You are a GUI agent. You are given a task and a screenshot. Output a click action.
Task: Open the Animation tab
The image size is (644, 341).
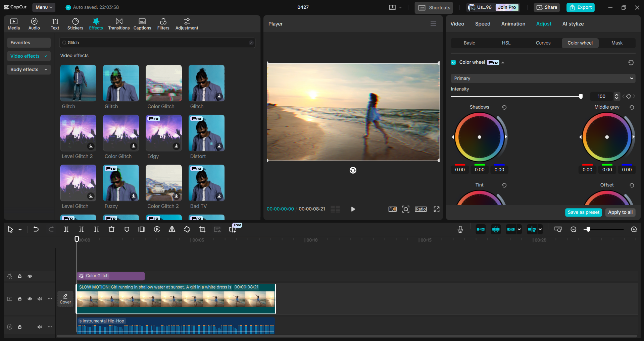point(513,23)
